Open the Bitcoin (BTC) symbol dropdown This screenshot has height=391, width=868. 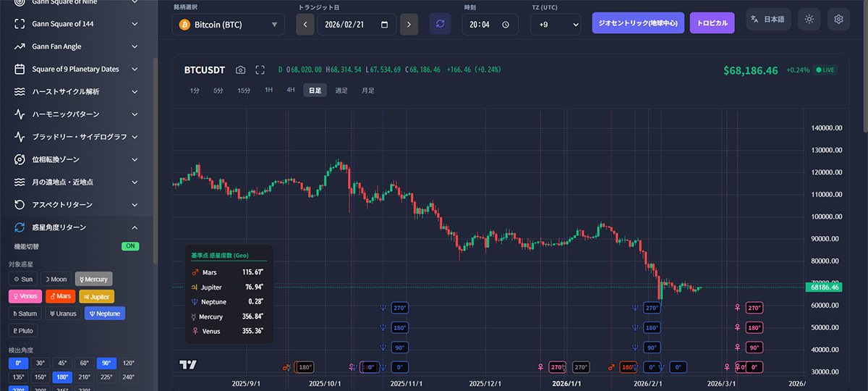pyautogui.click(x=229, y=24)
